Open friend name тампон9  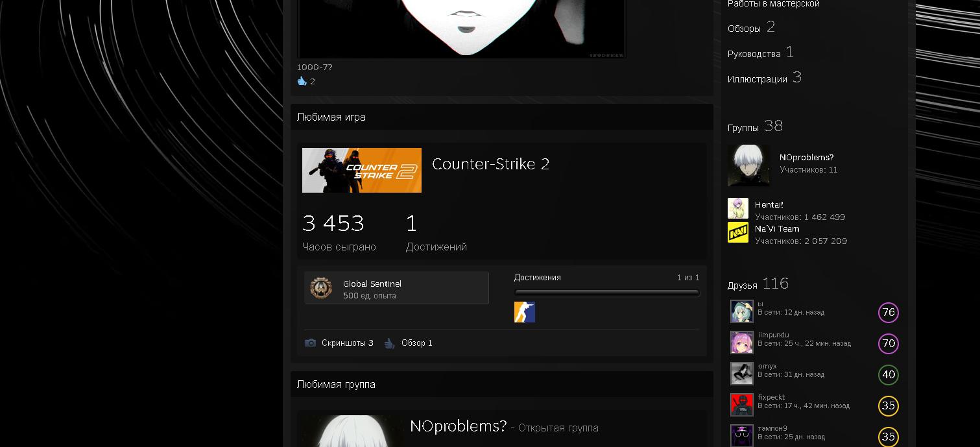click(x=772, y=428)
